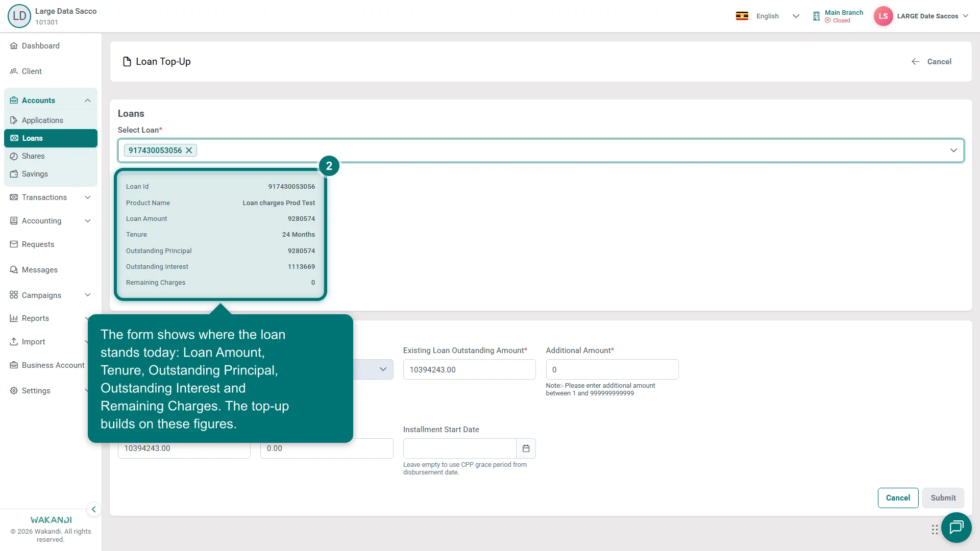
Task: Click the Uganda flag language icon
Action: pos(742,16)
